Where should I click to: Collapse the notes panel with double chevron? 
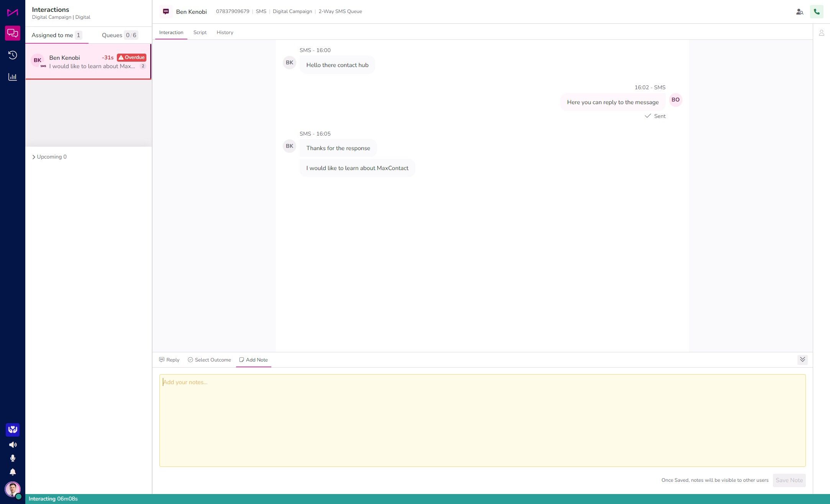click(x=802, y=360)
